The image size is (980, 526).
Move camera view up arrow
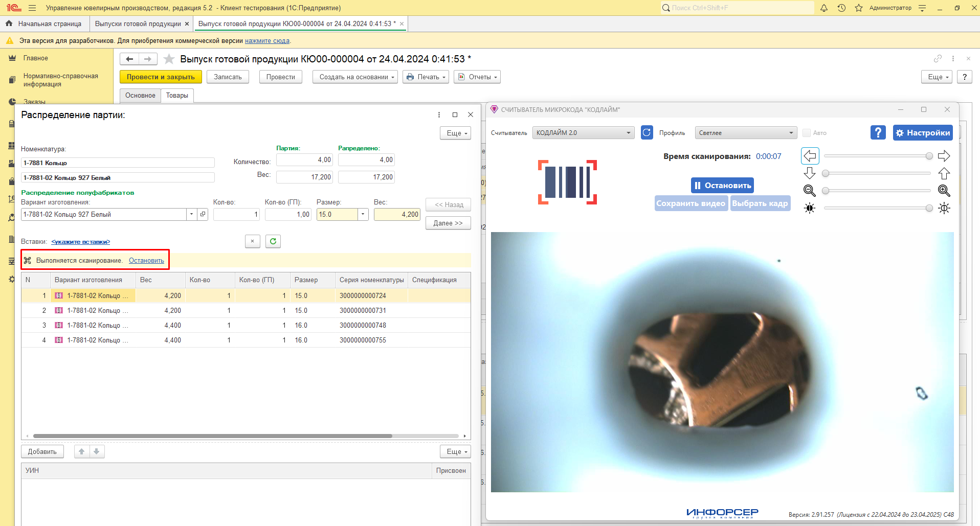(x=944, y=173)
